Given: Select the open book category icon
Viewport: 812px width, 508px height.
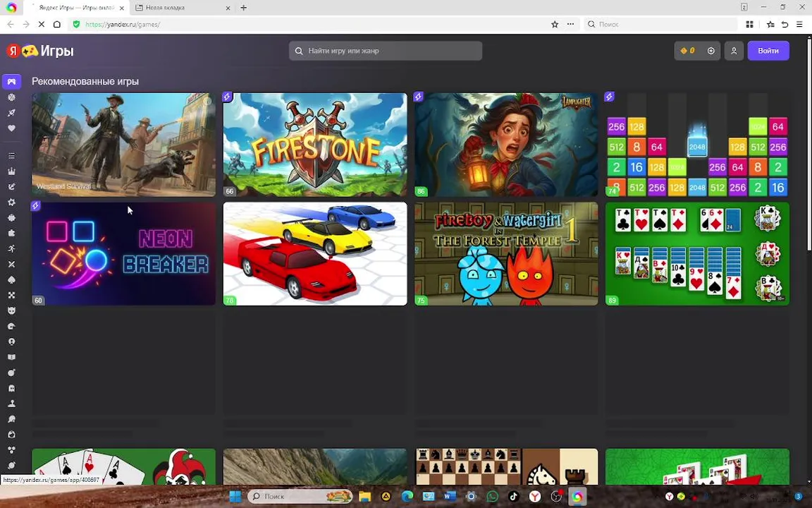Looking at the screenshot, I should pos(11,357).
